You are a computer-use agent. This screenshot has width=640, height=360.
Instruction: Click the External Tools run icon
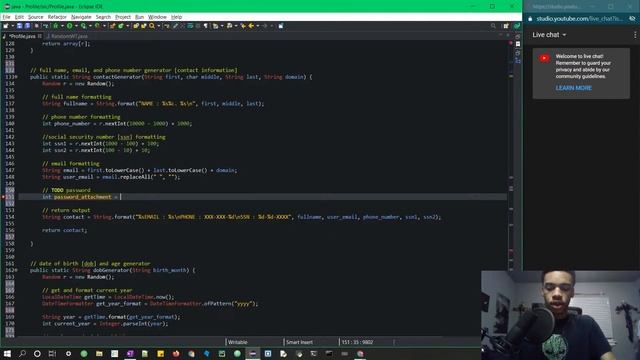click(97, 26)
